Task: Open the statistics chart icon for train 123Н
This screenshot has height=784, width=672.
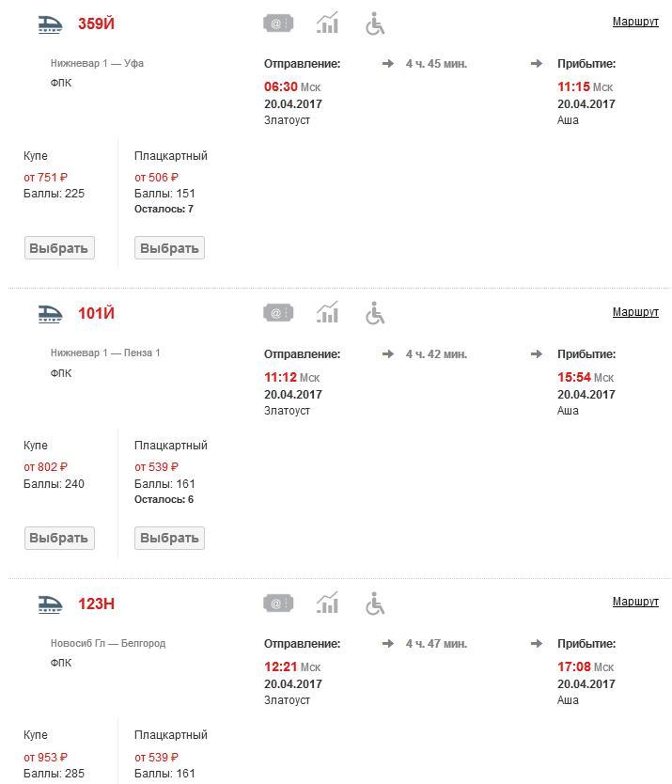Action: pyautogui.click(x=327, y=604)
